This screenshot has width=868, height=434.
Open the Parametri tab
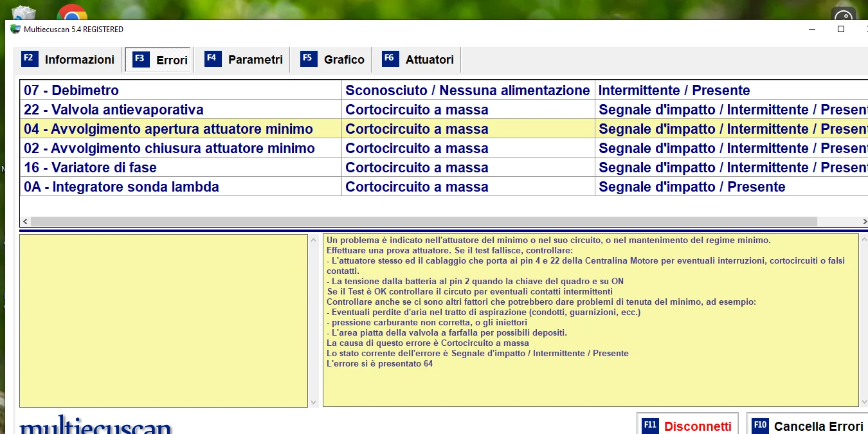coord(243,60)
